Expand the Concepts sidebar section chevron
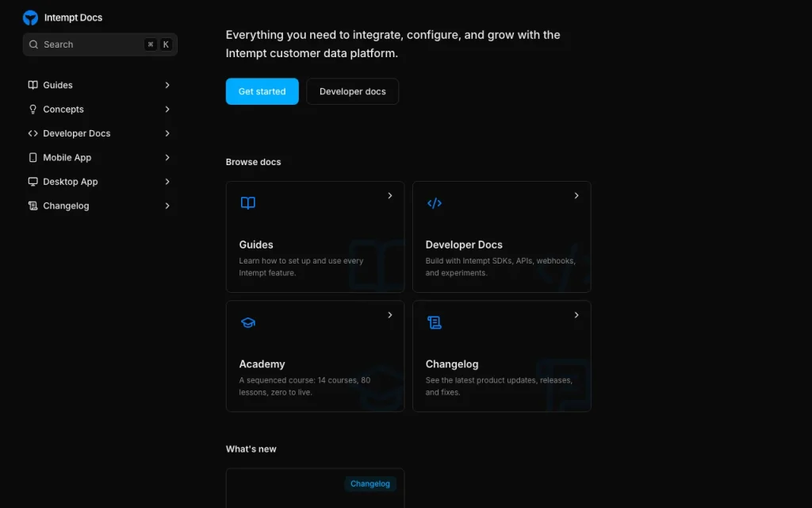 [167, 110]
